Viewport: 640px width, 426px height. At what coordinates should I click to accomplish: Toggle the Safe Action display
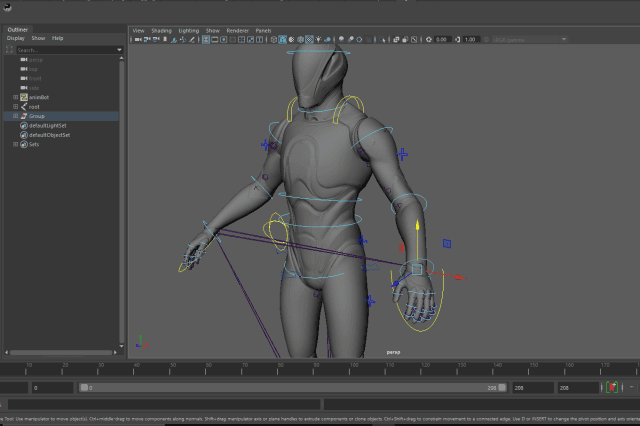coord(250,40)
